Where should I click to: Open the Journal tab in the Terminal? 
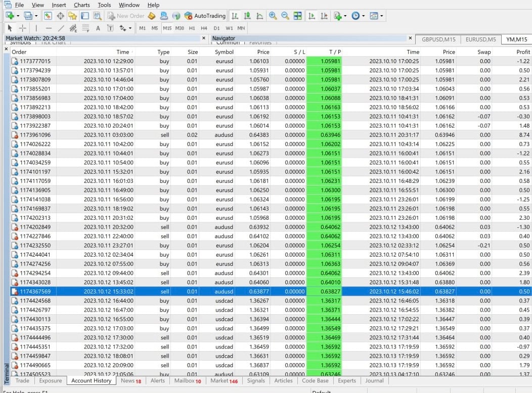click(374, 380)
